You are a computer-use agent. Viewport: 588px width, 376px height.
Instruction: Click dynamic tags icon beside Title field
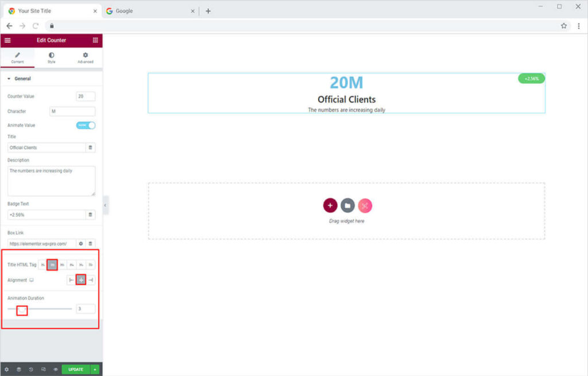(x=90, y=148)
